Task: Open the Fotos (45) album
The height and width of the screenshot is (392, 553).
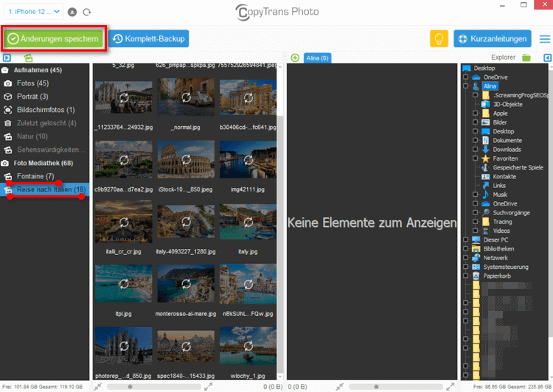Action: pyautogui.click(x=32, y=83)
